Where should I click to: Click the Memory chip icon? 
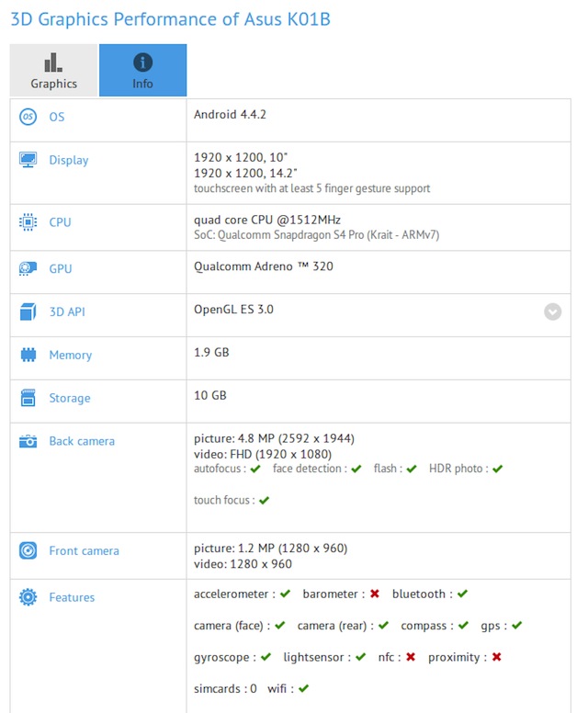pos(28,355)
